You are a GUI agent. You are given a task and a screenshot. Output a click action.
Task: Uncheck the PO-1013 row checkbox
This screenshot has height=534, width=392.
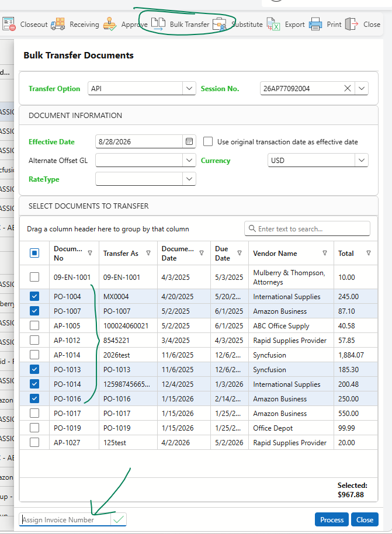click(34, 369)
